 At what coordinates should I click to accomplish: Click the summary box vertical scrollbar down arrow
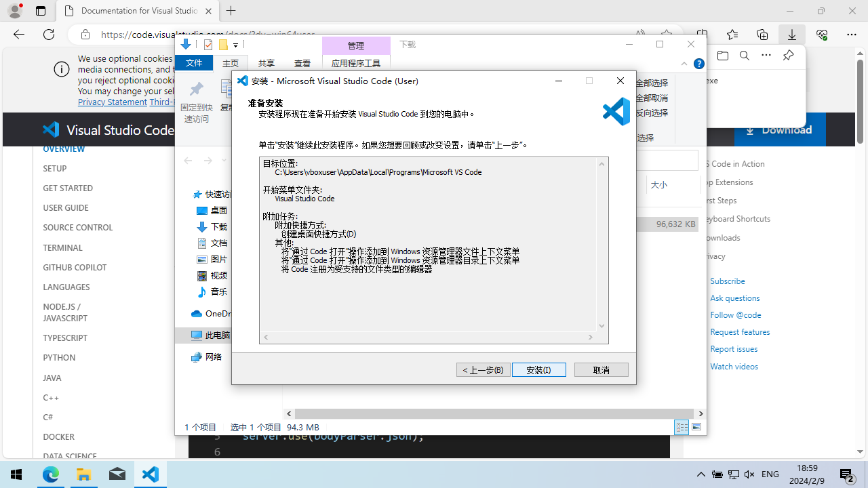click(x=601, y=325)
